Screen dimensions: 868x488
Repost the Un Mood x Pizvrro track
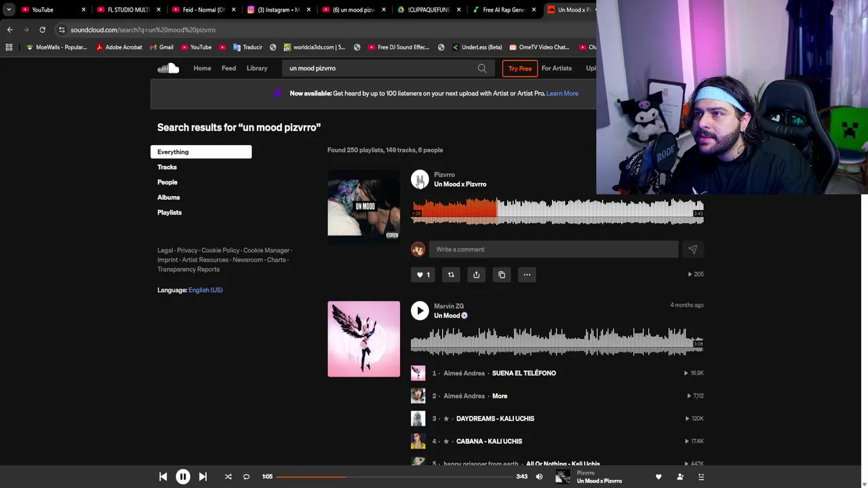click(x=451, y=274)
